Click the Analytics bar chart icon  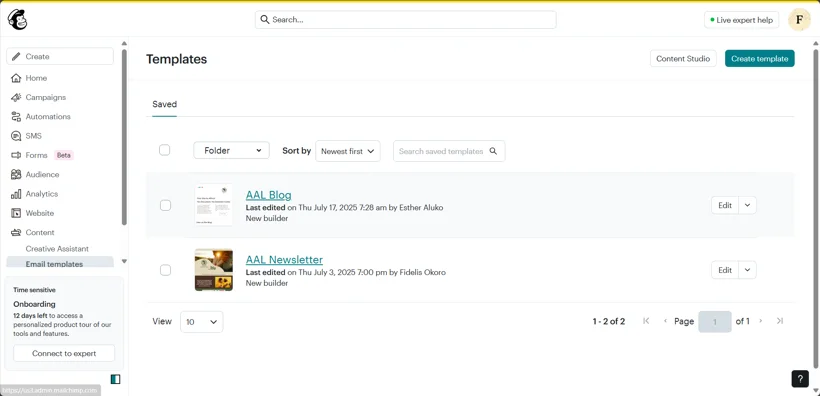[16, 194]
